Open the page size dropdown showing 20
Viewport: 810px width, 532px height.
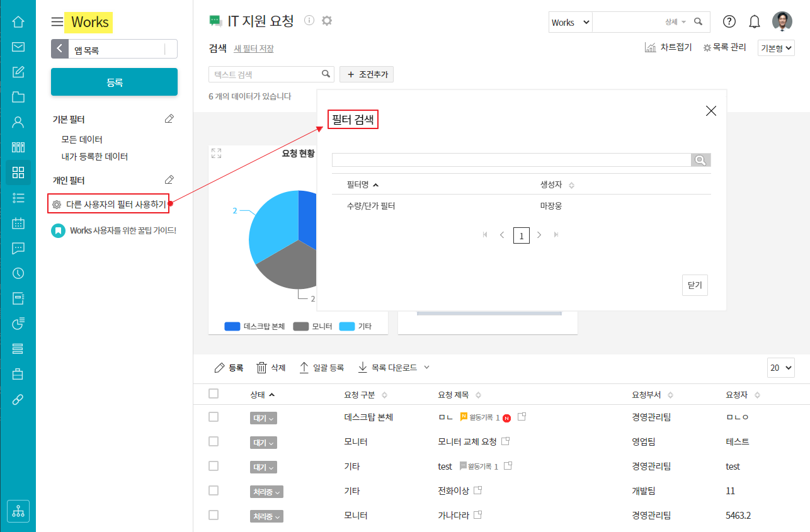click(x=781, y=368)
